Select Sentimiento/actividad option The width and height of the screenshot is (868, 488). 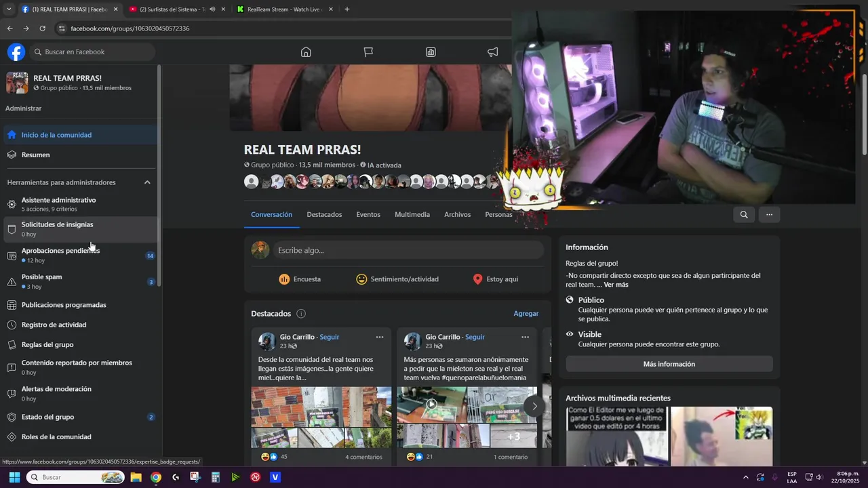(x=397, y=279)
